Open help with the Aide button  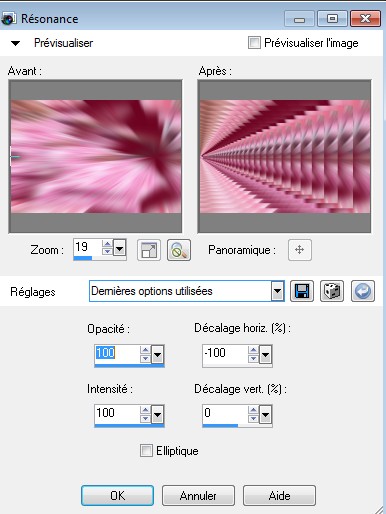(x=279, y=495)
